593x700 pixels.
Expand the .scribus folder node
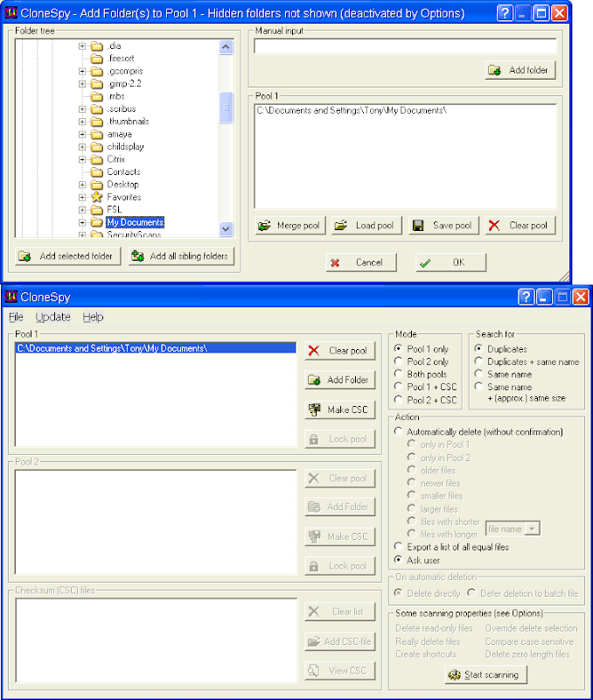(82, 108)
